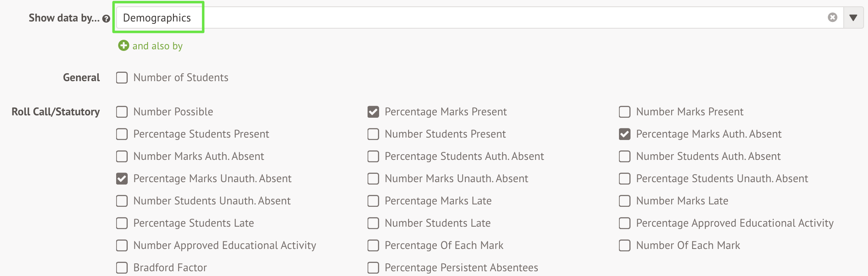Click the help icon beside Show data by

click(106, 19)
